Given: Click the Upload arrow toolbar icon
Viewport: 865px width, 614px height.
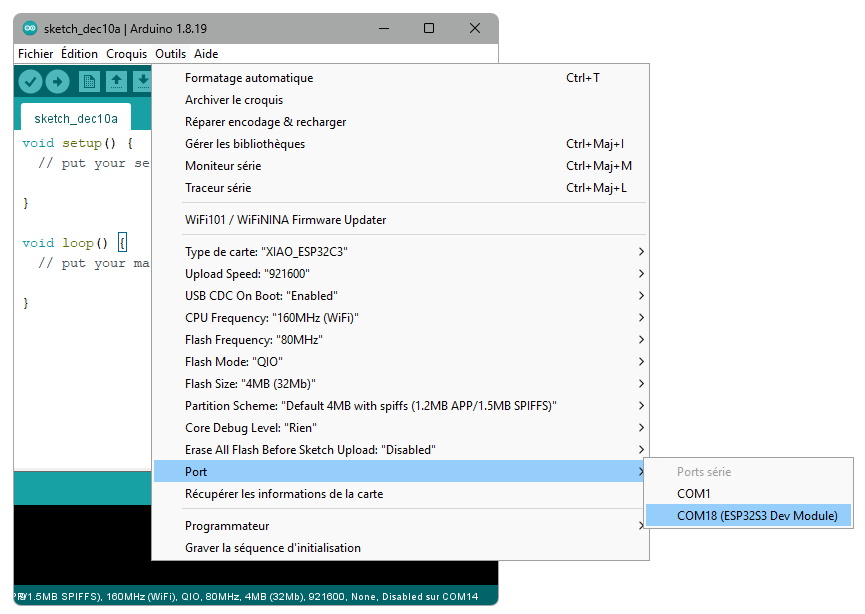Looking at the screenshot, I should 58,81.
